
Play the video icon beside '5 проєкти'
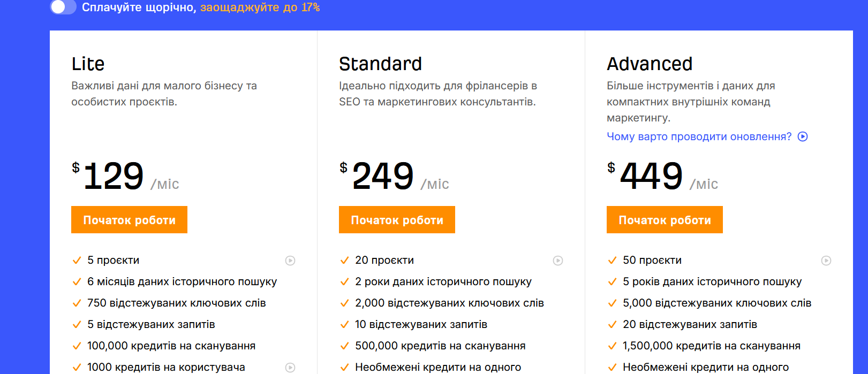click(x=290, y=261)
